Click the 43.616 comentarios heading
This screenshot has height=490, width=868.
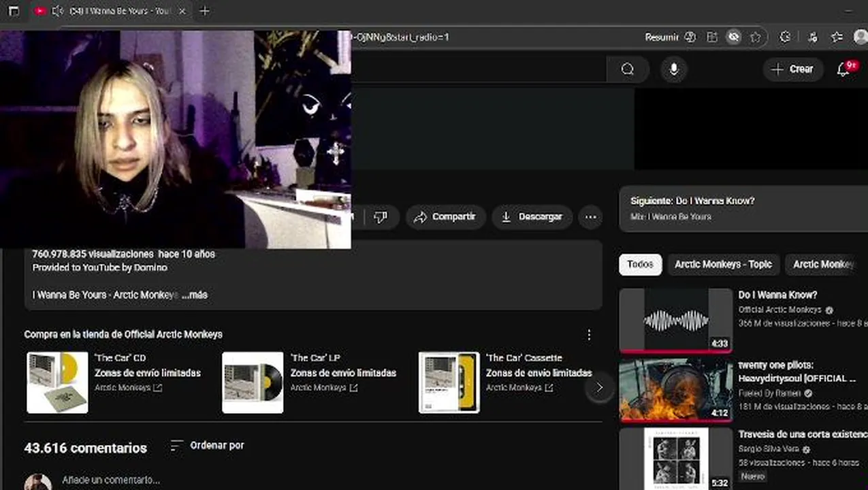click(x=85, y=448)
